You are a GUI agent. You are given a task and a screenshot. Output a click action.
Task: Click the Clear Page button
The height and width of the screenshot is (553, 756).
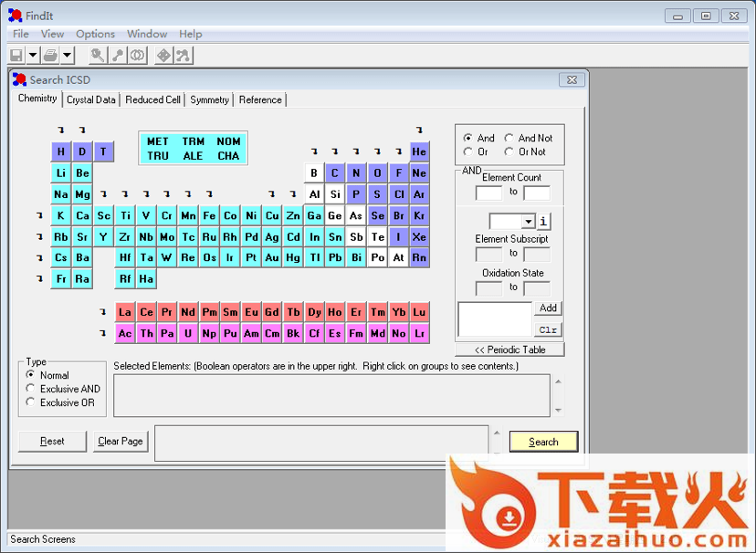(x=121, y=442)
